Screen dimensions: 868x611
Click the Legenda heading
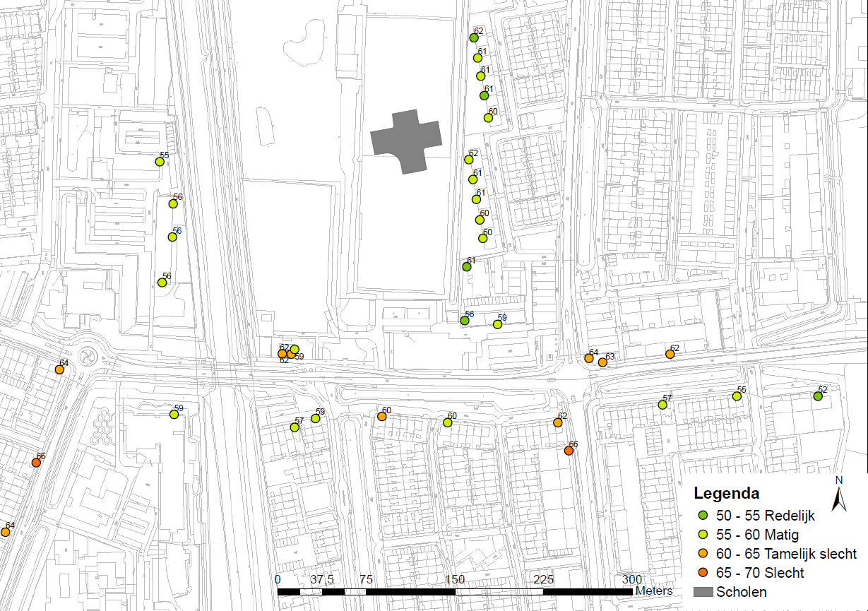727,493
